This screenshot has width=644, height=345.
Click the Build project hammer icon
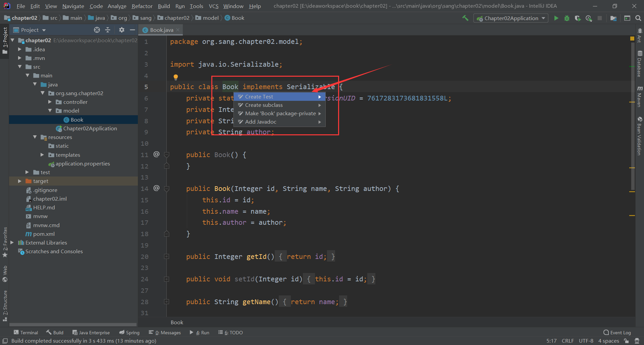[x=465, y=18]
